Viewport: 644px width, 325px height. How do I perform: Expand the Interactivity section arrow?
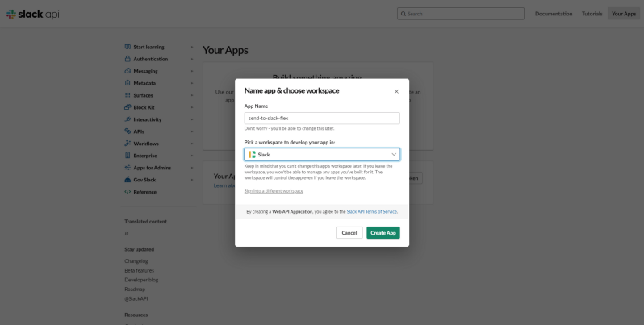(192, 120)
